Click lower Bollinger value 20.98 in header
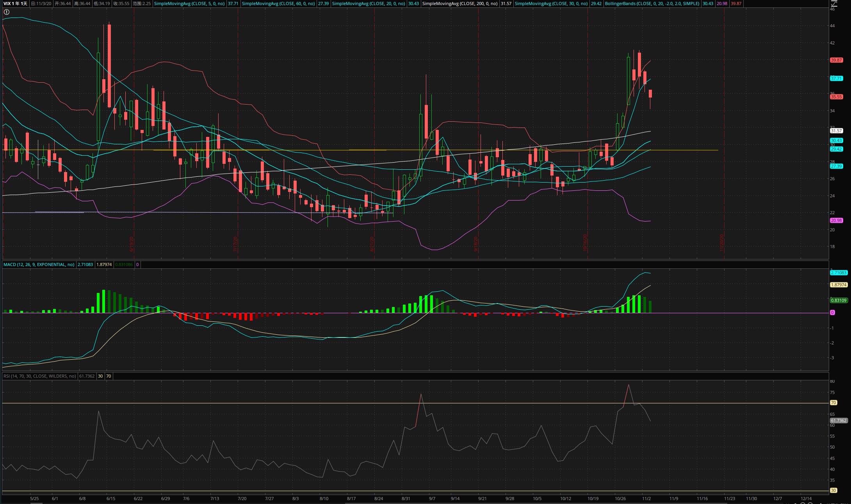 coord(722,4)
